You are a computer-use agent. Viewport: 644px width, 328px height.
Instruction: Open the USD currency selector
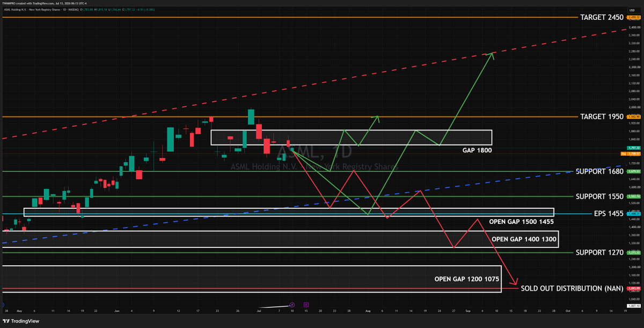tap(633, 10)
